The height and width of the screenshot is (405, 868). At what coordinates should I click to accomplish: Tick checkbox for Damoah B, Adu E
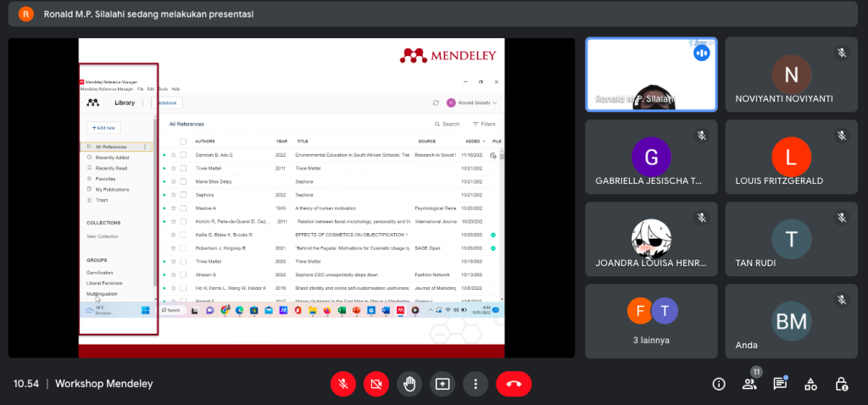(x=183, y=155)
